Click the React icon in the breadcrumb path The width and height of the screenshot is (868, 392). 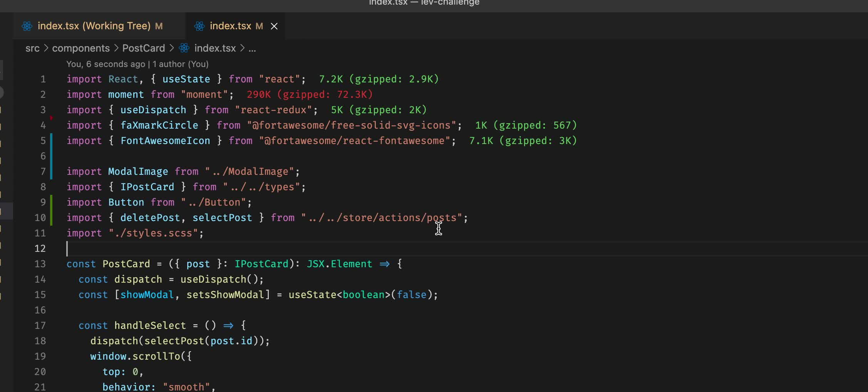pos(184,48)
